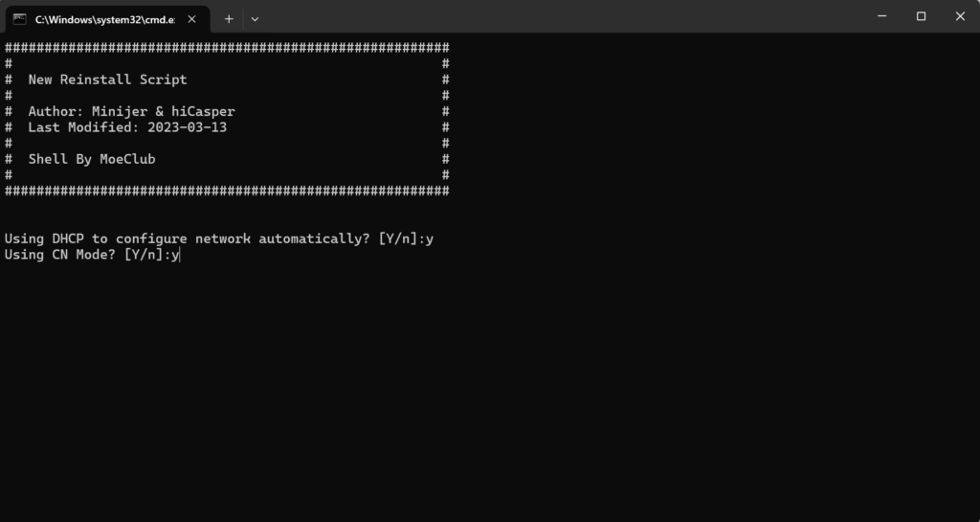Minimize the terminal window

tap(881, 16)
